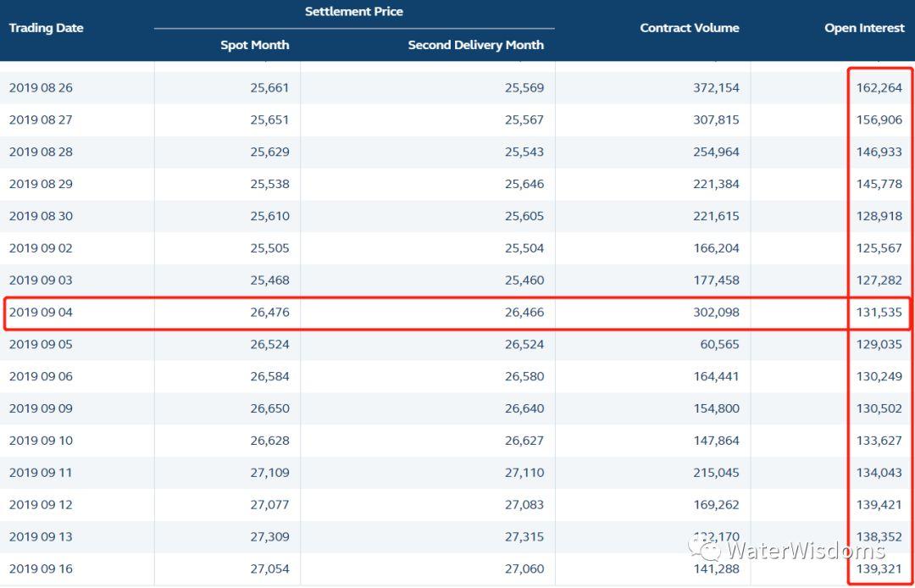The width and height of the screenshot is (915, 588).
Task: Select spot month price 27,309
Action: [x=269, y=537]
